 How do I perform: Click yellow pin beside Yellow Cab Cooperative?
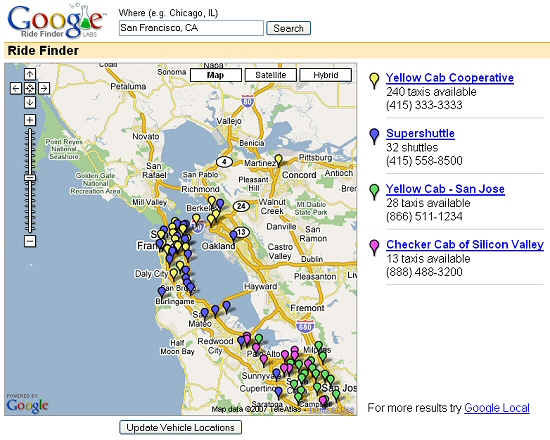coord(375,80)
